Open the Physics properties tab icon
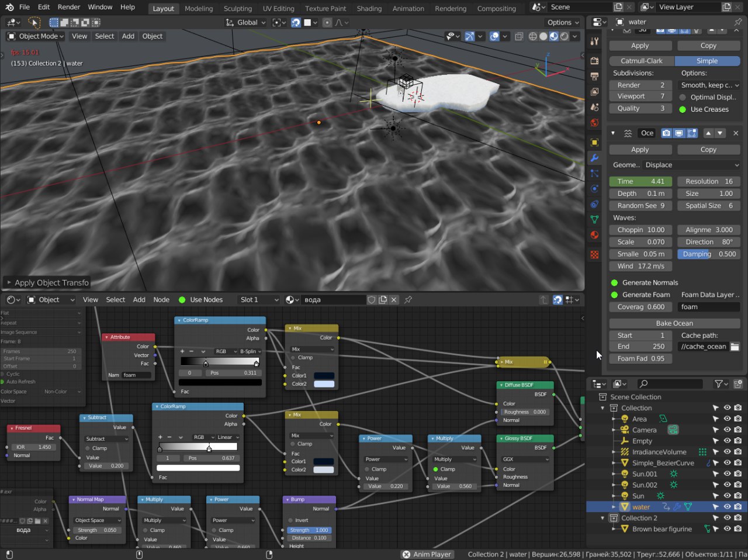The width and height of the screenshot is (748, 560). coord(594,189)
